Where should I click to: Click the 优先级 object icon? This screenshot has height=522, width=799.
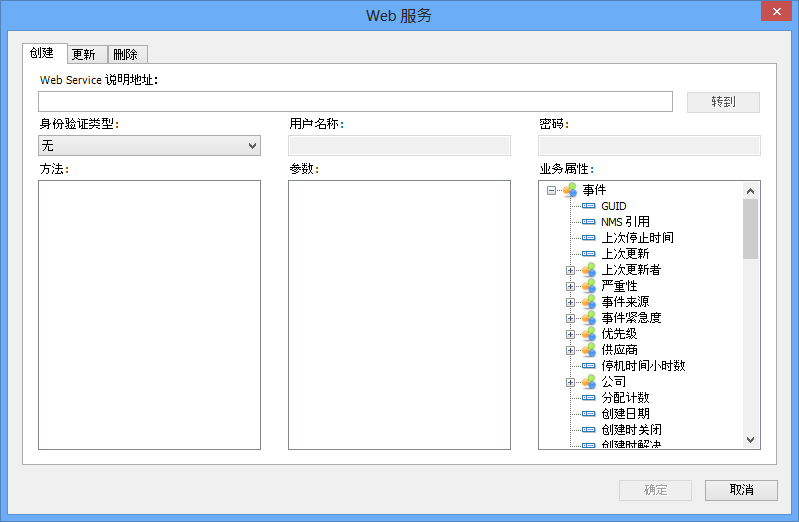[x=588, y=334]
